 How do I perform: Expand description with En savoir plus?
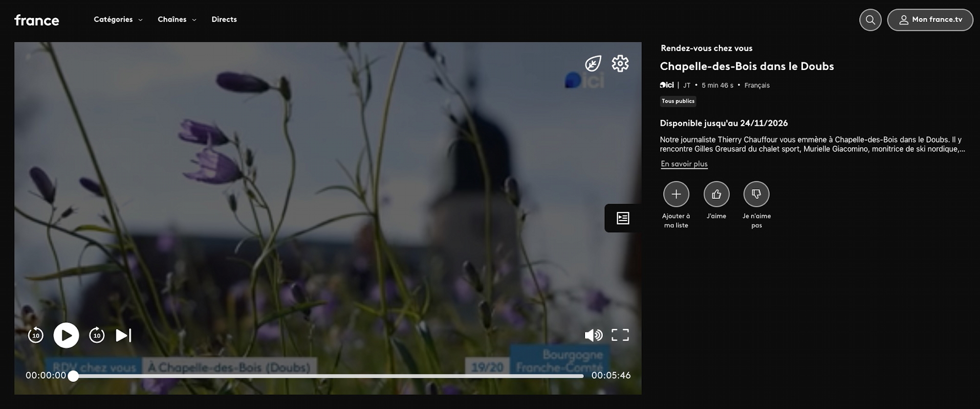[684, 164]
